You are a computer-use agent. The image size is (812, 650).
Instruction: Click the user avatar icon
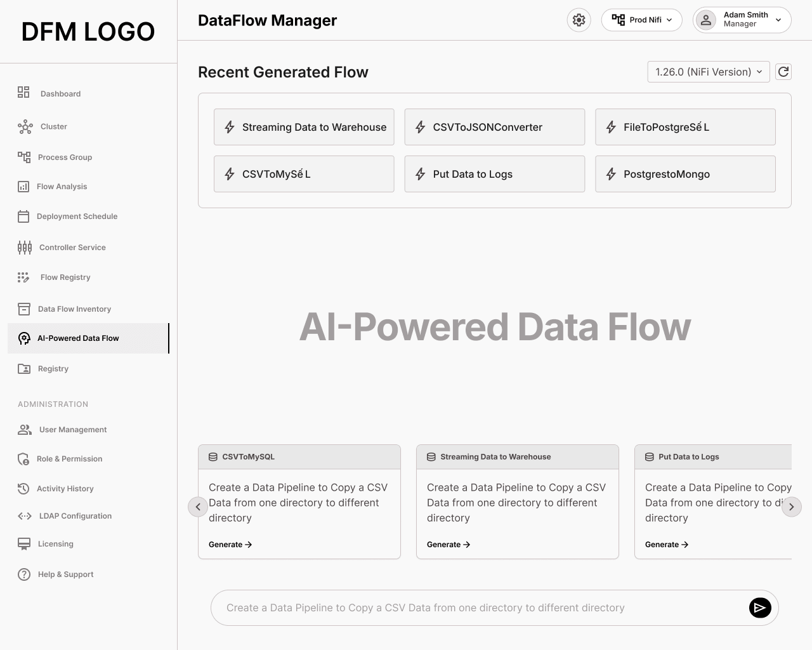point(705,20)
